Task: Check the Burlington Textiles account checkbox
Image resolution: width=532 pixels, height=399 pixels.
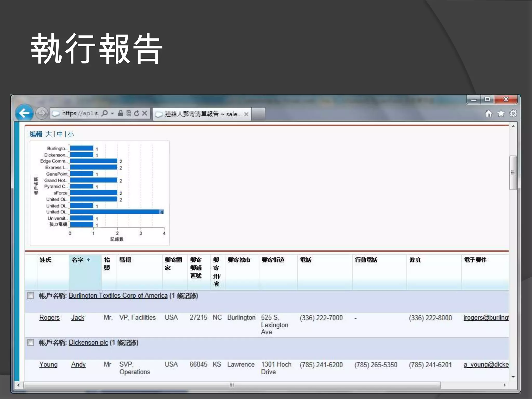Action: [31, 296]
